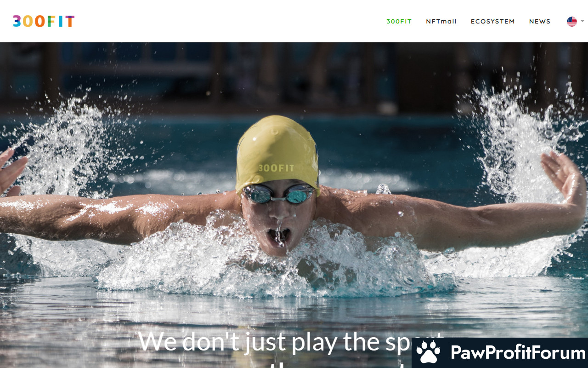
Task: Click the swimmer's mirrored goggles
Action: pyautogui.click(x=278, y=194)
